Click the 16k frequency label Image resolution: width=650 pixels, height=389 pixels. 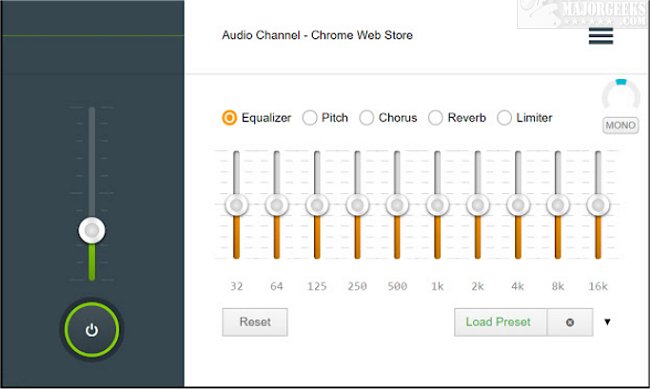tap(598, 286)
